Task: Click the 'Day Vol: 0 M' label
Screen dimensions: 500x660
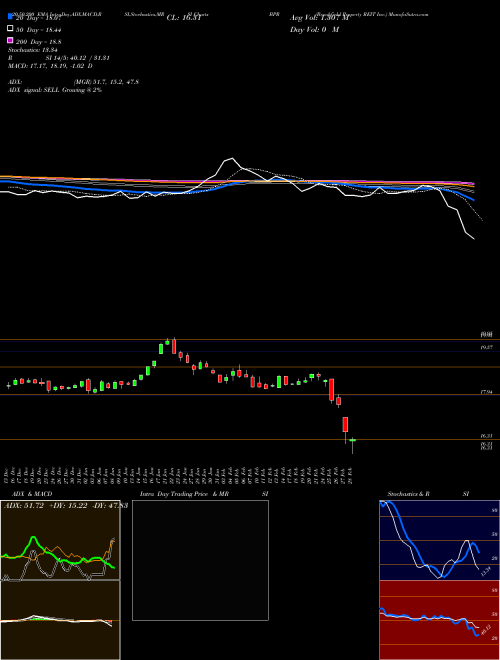Action: 314,30
